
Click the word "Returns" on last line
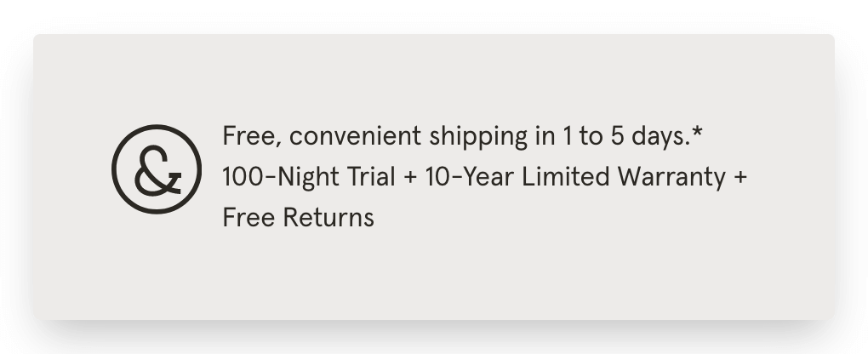click(328, 217)
